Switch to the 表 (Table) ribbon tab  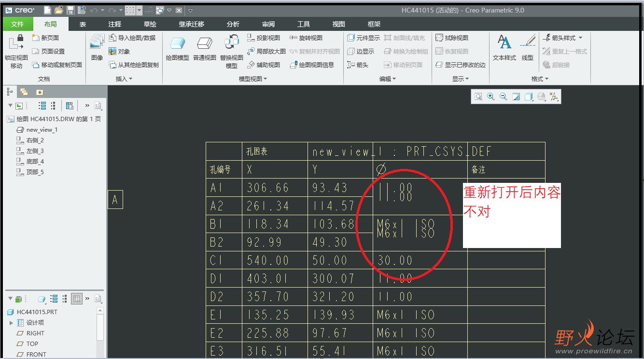click(83, 24)
